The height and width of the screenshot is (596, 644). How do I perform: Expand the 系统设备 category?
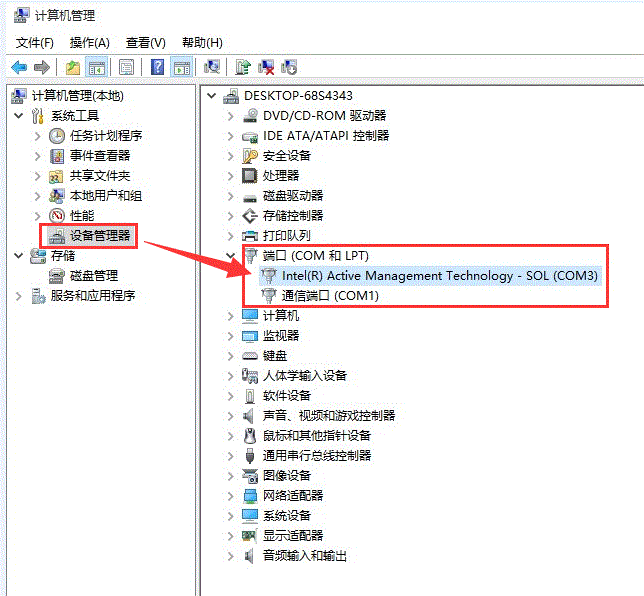[x=230, y=516]
